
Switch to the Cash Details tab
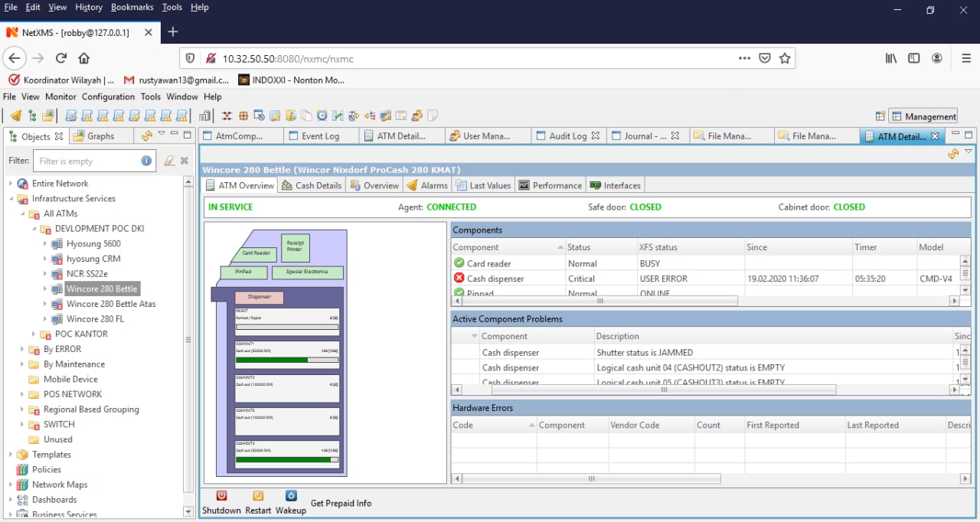click(x=311, y=185)
